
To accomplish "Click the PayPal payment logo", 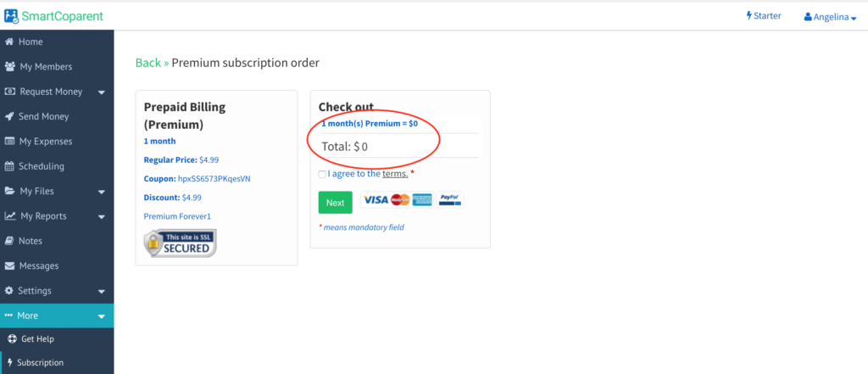I will (x=449, y=200).
